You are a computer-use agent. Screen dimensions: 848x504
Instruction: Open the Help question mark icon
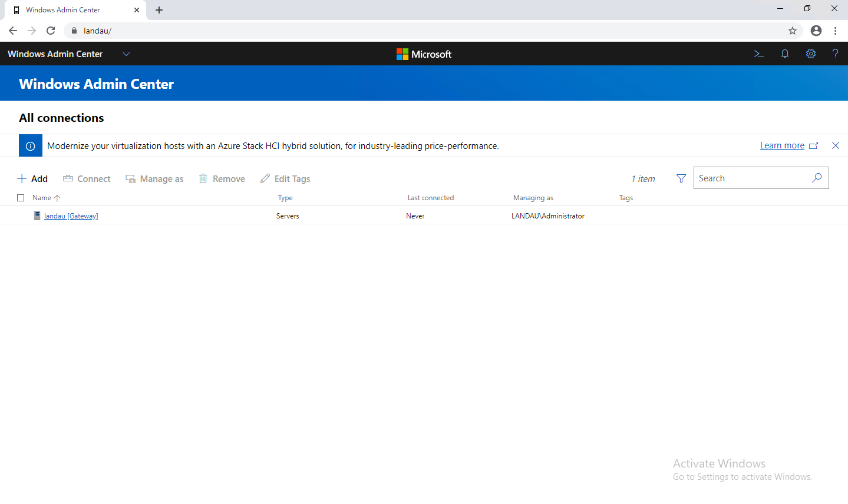pyautogui.click(x=835, y=54)
